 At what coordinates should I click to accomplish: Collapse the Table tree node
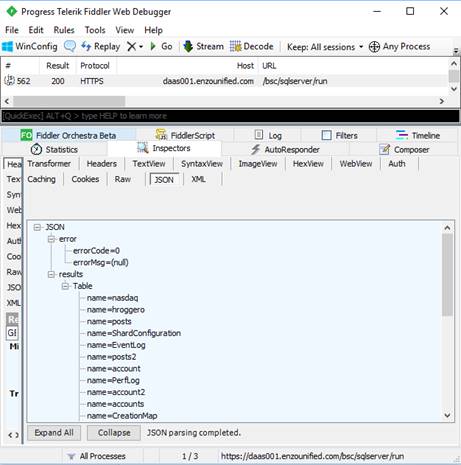65,286
